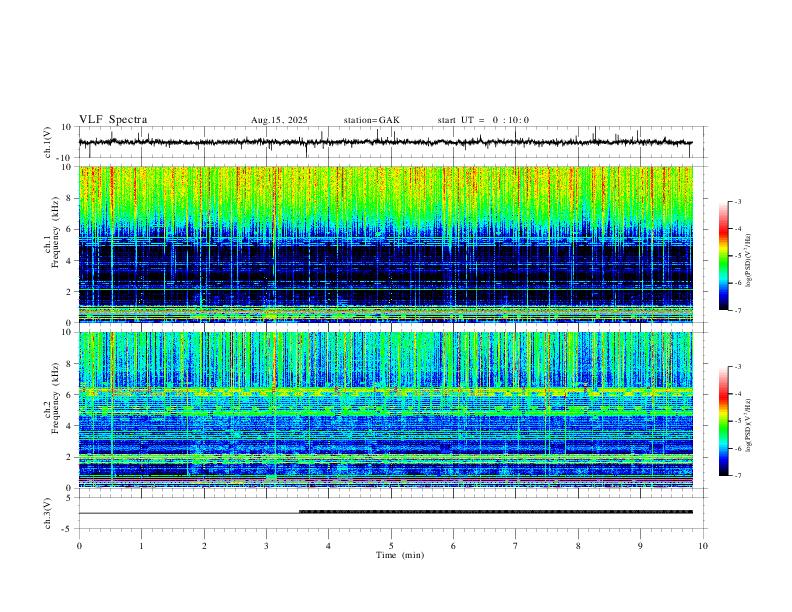Viewport: 792px width, 612px height.
Task: Click the ch.1 voltage waveform trace
Action: [x=385, y=142]
